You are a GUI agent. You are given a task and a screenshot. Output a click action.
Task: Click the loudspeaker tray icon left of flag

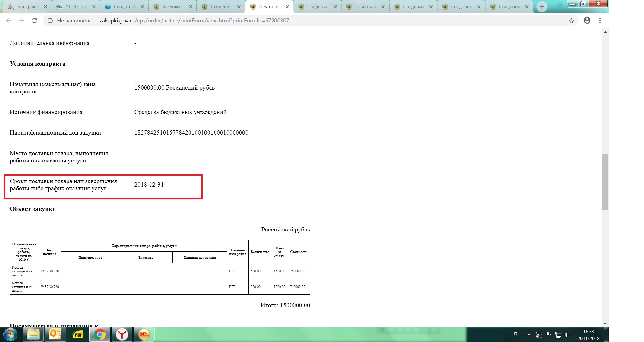tap(539, 334)
